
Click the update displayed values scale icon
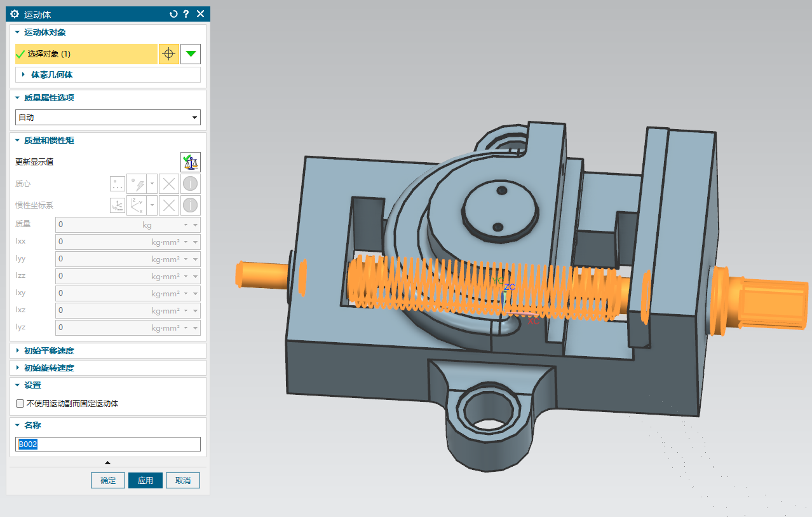coord(190,162)
